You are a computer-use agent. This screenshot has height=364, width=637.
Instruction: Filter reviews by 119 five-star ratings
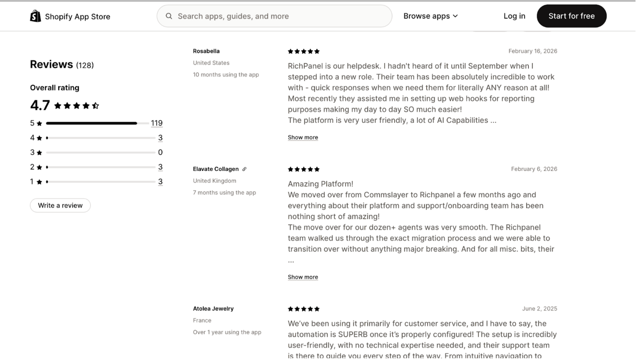pyautogui.click(x=157, y=123)
